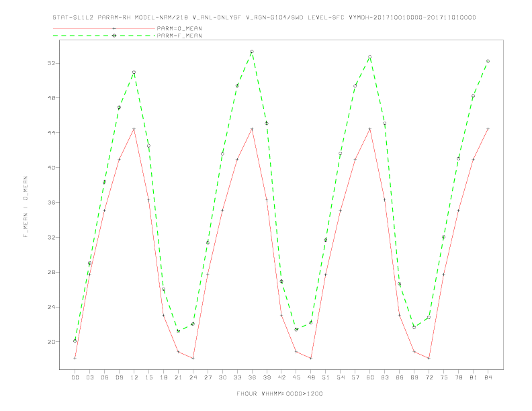Click the y-axis tick label 40
This screenshot has width=532, height=411.
click(x=52, y=167)
